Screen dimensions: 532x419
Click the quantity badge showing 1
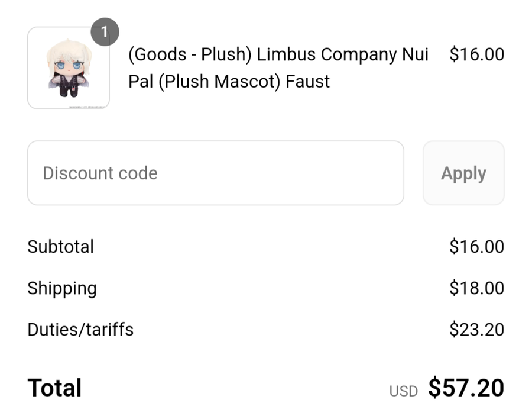tap(105, 32)
